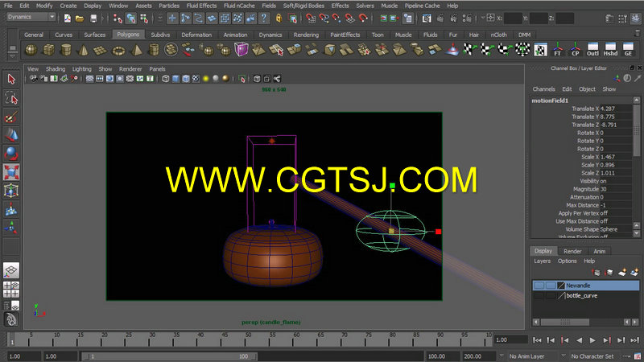This screenshot has width=644, height=362.
Task: Activate the Move tool in the toolbox
Action: (x=11, y=135)
